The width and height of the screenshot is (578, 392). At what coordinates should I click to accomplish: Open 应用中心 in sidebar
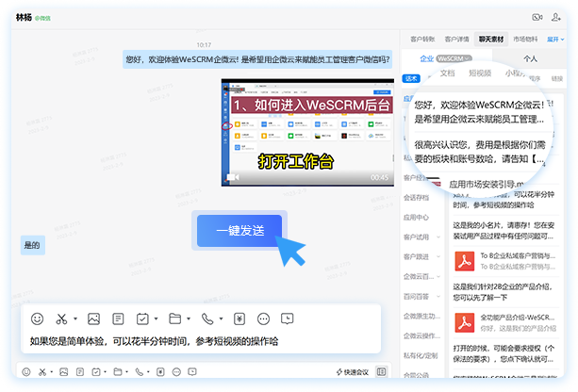point(416,218)
